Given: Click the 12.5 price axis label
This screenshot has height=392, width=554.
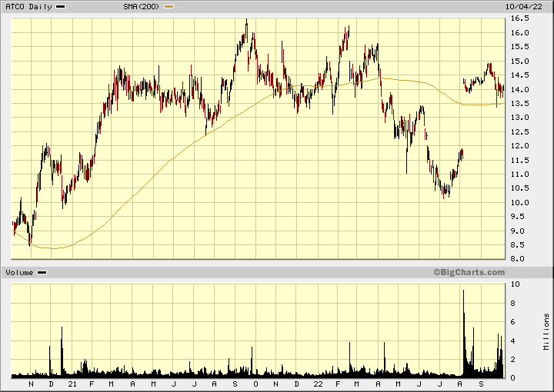Looking at the screenshot, I should 520,132.
